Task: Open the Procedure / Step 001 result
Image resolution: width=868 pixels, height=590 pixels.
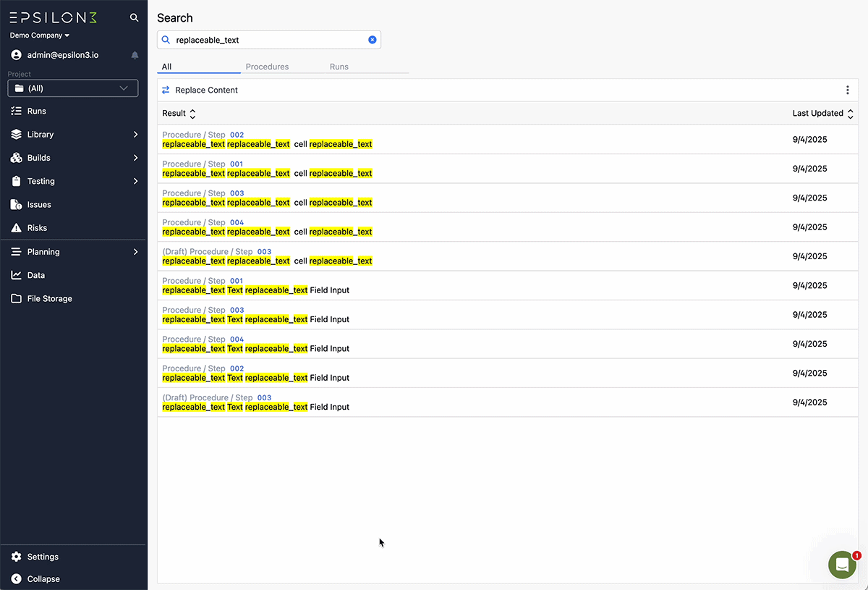Action: pyautogui.click(x=362, y=168)
